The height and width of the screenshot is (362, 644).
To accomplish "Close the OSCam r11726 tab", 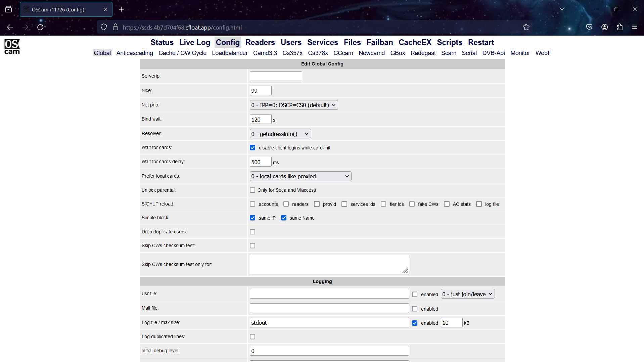I will pyautogui.click(x=105, y=9).
